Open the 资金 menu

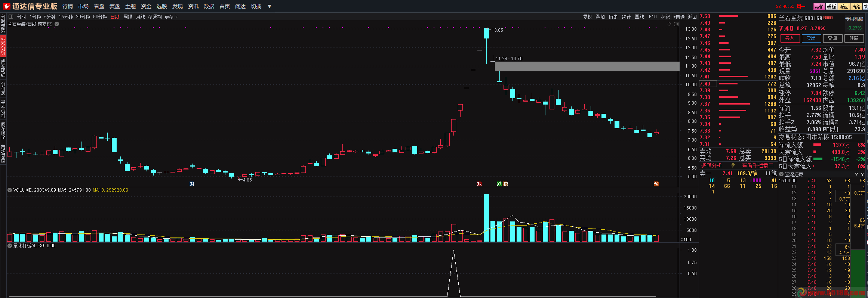click(146, 6)
